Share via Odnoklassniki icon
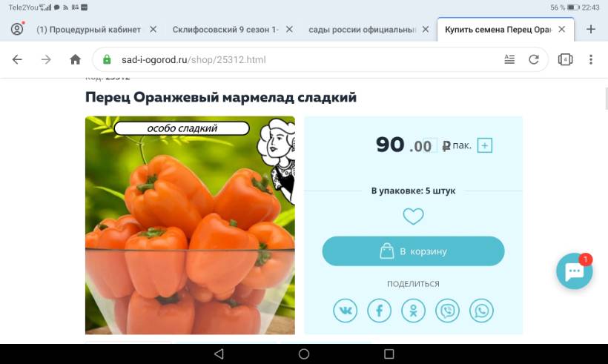The height and width of the screenshot is (364, 608). click(x=413, y=311)
